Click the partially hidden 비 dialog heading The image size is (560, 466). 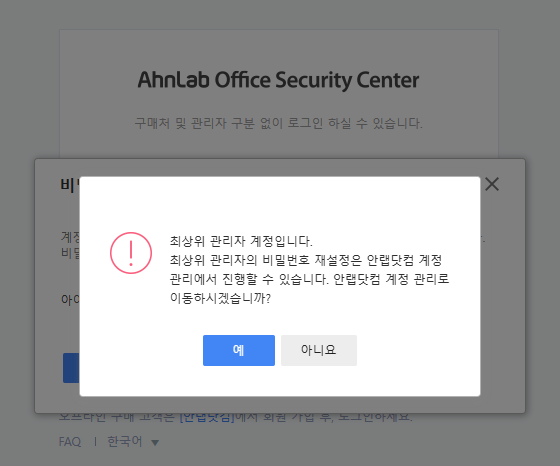click(x=70, y=185)
